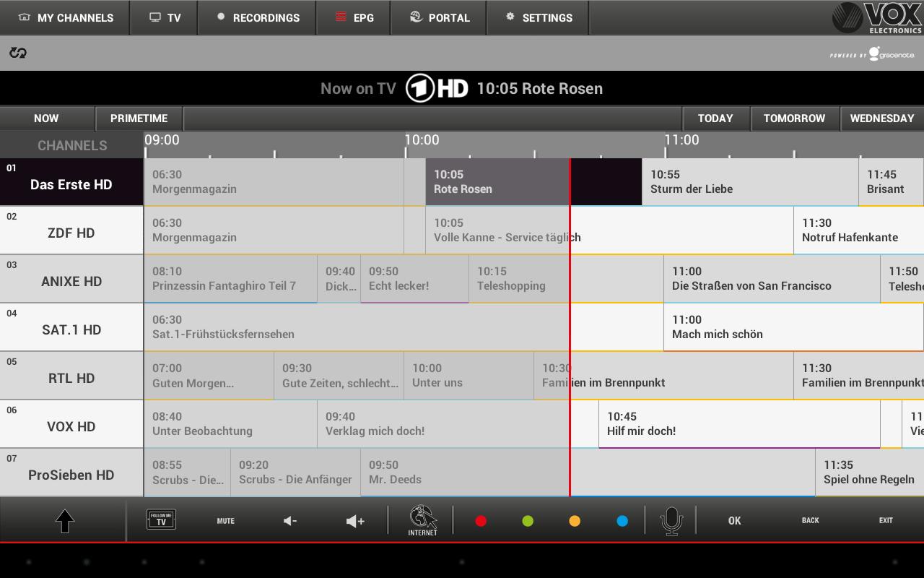Open Morgenmagazin on ZDF HD row
The image size is (924, 578).
tap(274, 230)
